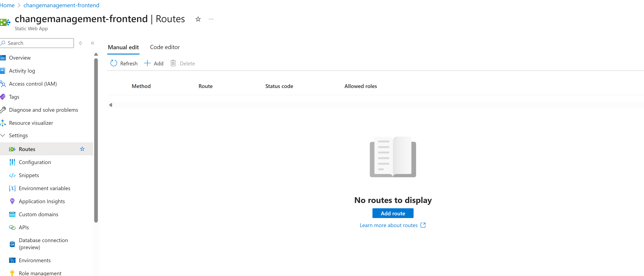Click the Activity log icon
Viewport: 644px width, 276px height.
pyautogui.click(x=3, y=71)
